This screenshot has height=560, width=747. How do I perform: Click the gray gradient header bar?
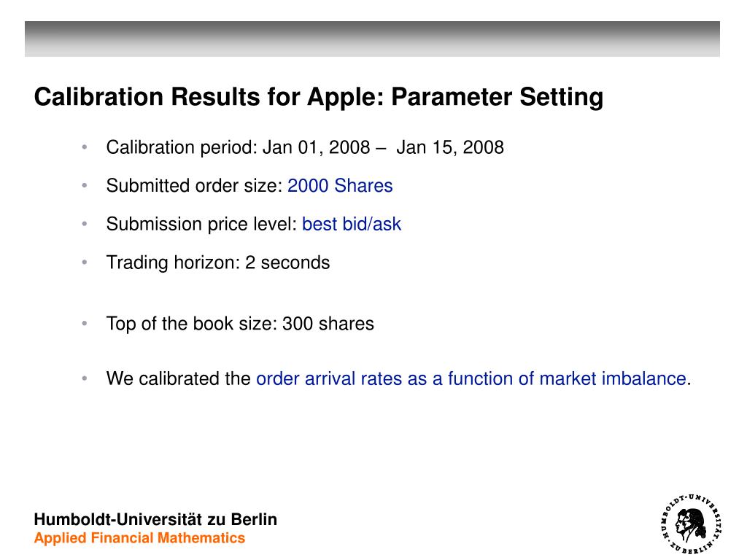(x=372, y=39)
